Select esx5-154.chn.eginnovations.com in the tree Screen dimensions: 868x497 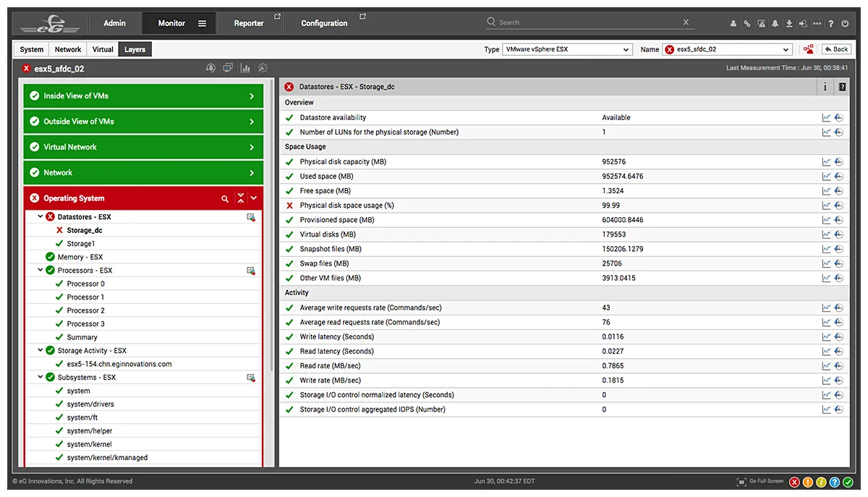[119, 365]
